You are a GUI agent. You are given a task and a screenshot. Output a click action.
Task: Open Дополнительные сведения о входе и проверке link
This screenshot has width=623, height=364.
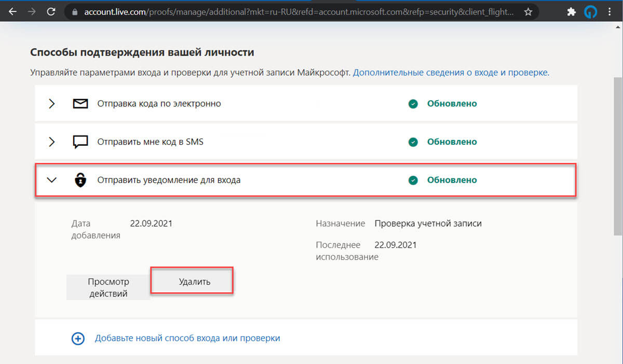point(451,73)
